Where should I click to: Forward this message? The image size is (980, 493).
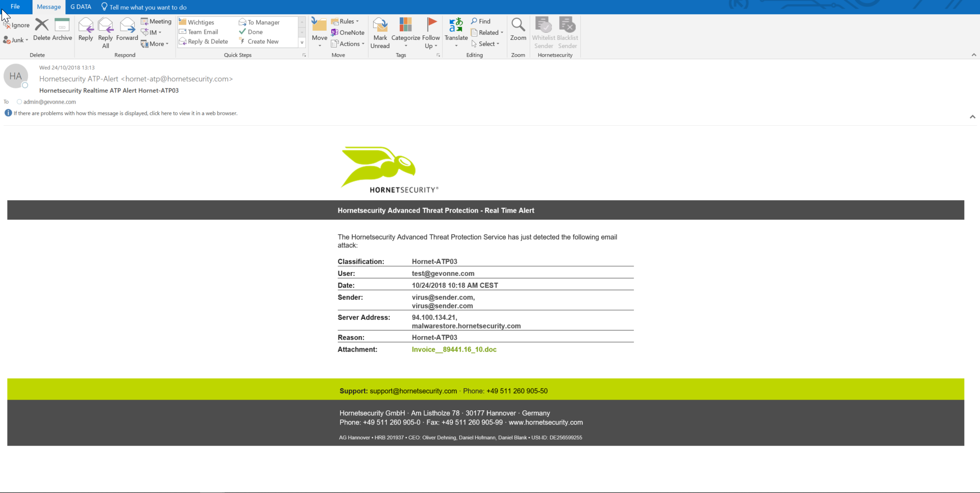pyautogui.click(x=127, y=30)
